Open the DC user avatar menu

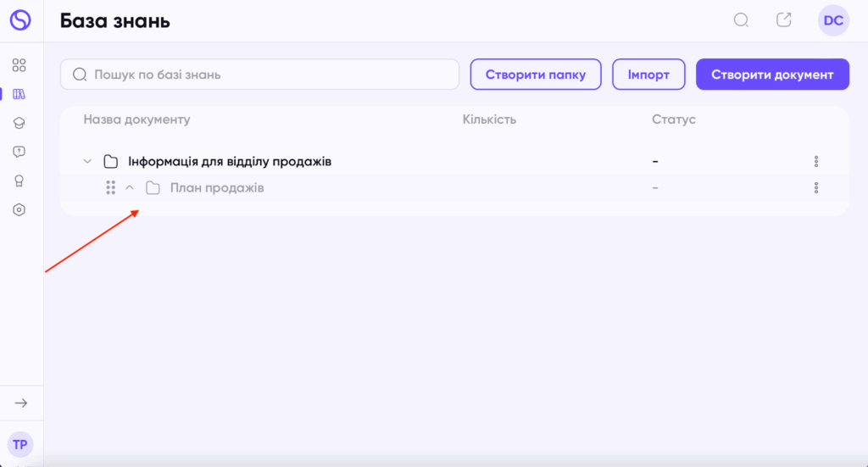point(833,20)
